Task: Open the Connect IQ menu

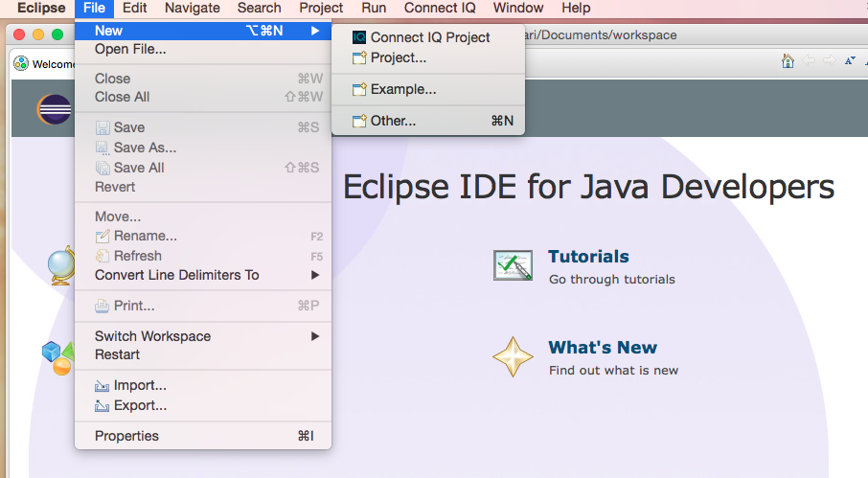Action: coord(440,9)
